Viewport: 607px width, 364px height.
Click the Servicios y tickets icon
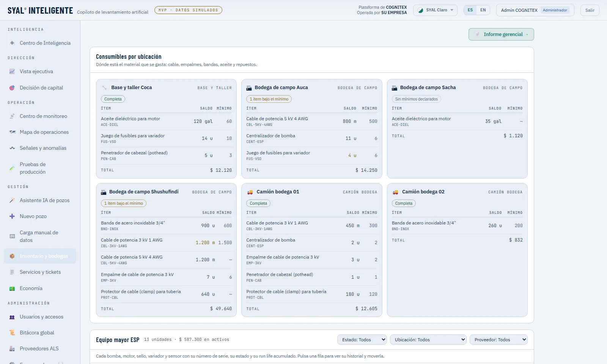(x=12, y=272)
